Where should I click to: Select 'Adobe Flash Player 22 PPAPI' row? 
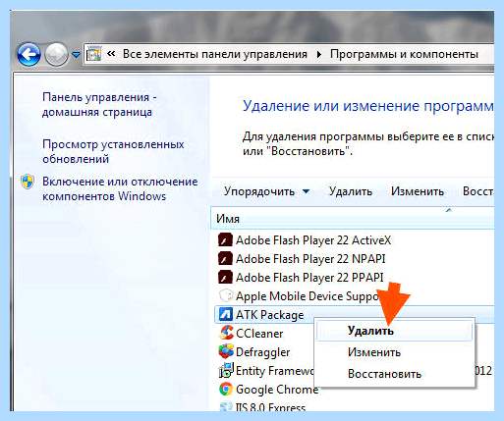tap(309, 278)
